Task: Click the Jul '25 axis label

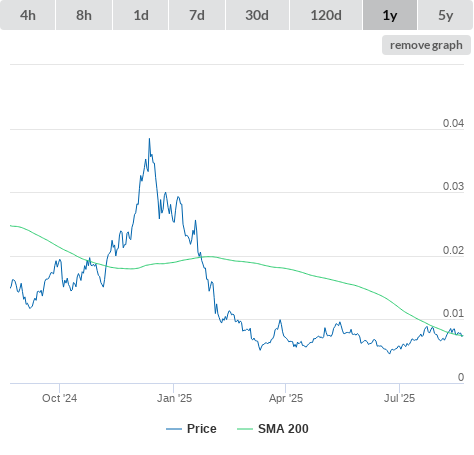Action: pos(399,398)
